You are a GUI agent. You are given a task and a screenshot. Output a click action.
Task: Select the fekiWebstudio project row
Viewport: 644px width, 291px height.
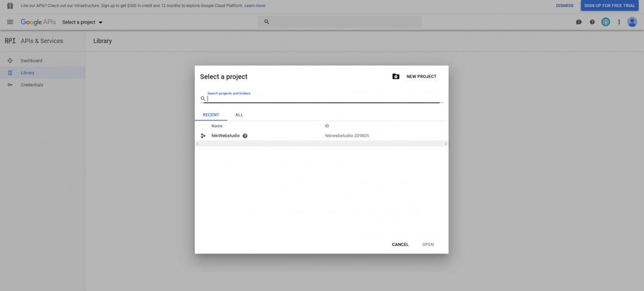point(321,136)
